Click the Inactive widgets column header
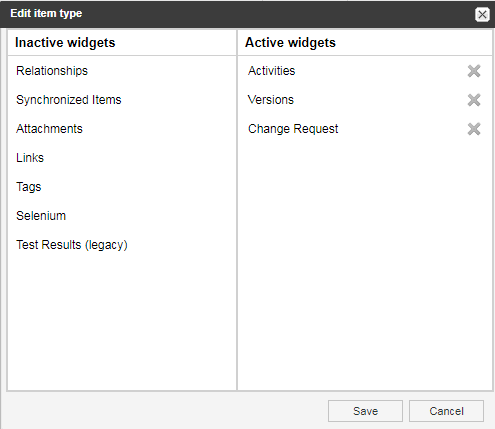Viewport: 495px width, 429px height. click(65, 43)
